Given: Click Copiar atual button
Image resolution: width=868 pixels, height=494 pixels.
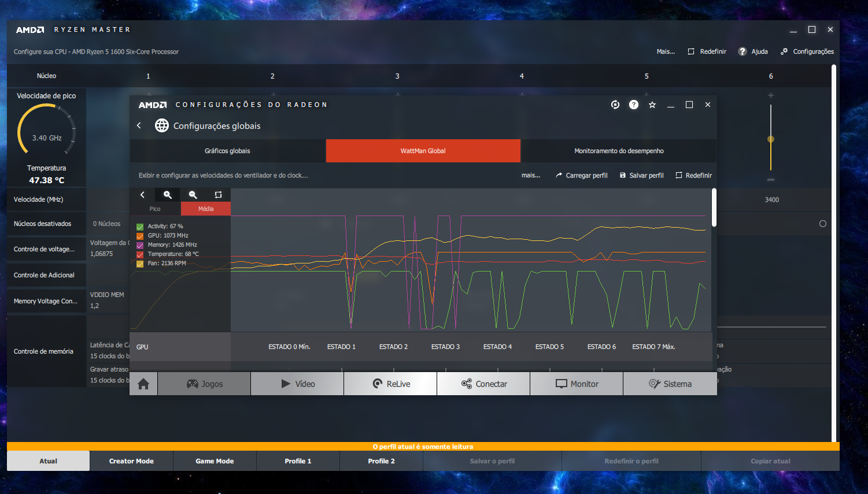Looking at the screenshot, I should click(770, 461).
